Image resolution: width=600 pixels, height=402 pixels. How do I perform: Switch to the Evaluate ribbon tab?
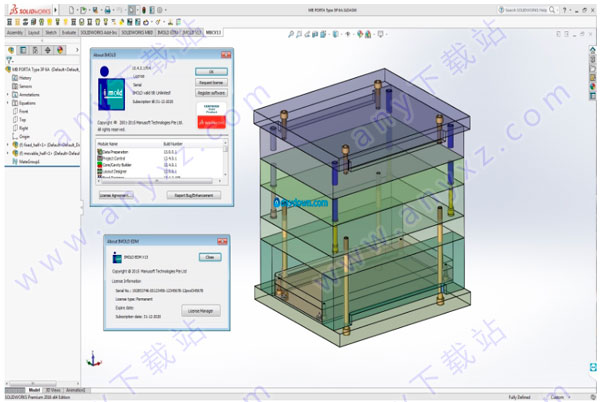point(69,33)
